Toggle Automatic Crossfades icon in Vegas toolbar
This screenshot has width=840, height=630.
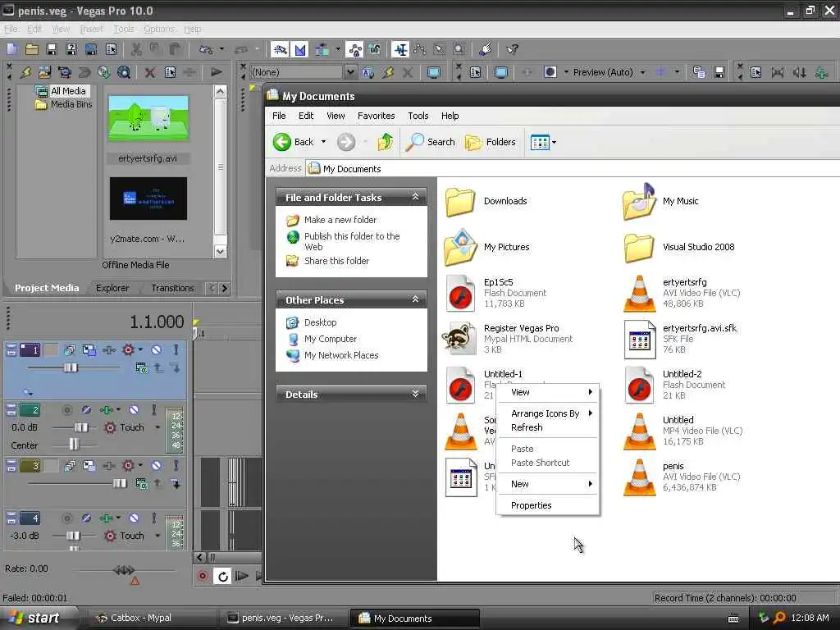(300, 50)
